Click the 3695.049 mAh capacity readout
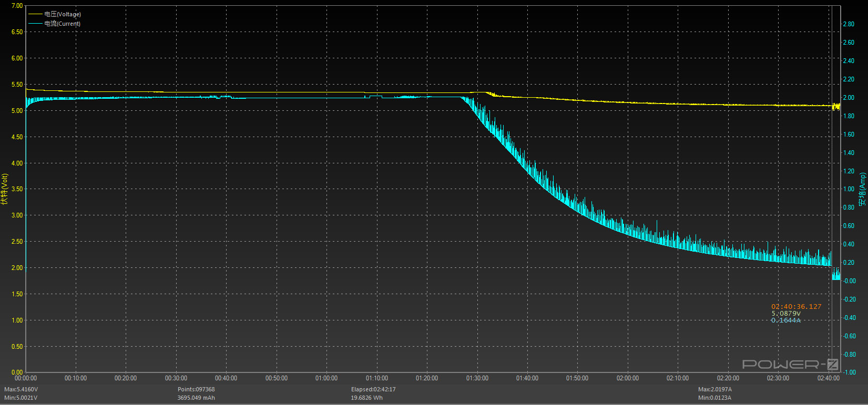This screenshot has height=405, width=868. click(196, 398)
